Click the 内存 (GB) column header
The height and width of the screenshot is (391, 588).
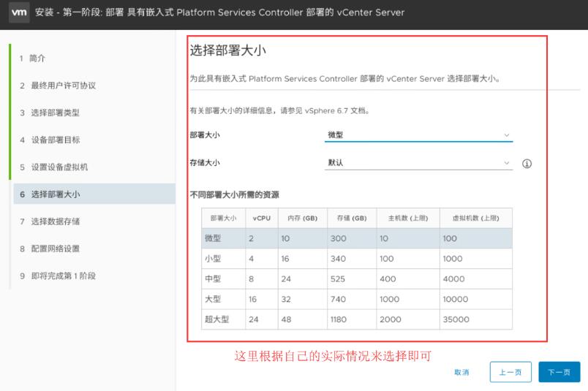click(x=303, y=219)
